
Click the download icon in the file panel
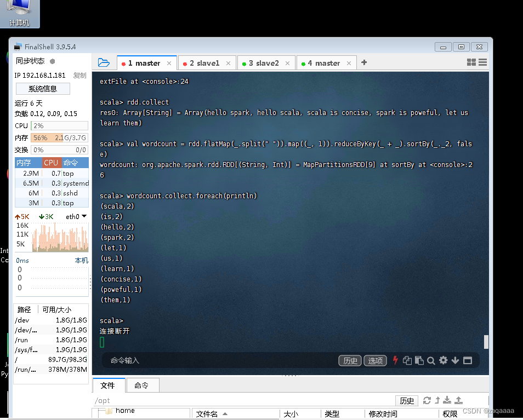tap(447, 400)
